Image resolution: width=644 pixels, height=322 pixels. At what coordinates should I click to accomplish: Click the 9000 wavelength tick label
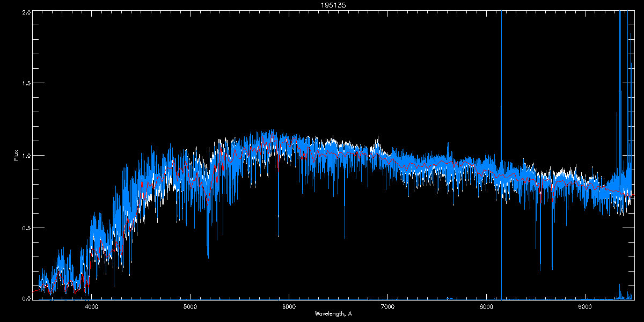[585, 307]
